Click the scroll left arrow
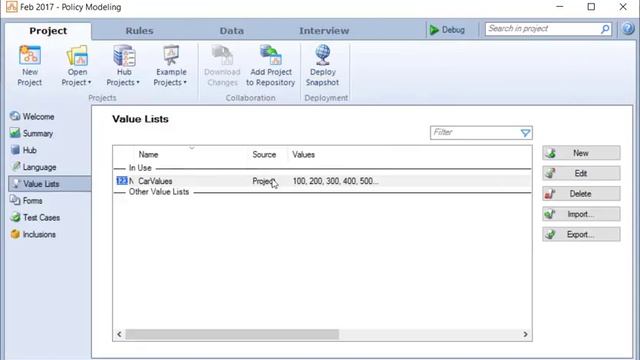This screenshot has height=360, width=640. point(119,334)
